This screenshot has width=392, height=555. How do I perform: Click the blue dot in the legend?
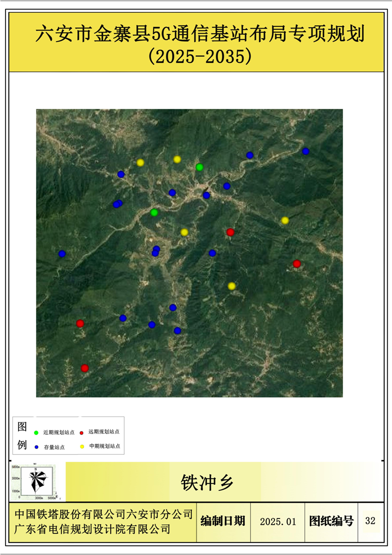pyautogui.click(x=37, y=447)
